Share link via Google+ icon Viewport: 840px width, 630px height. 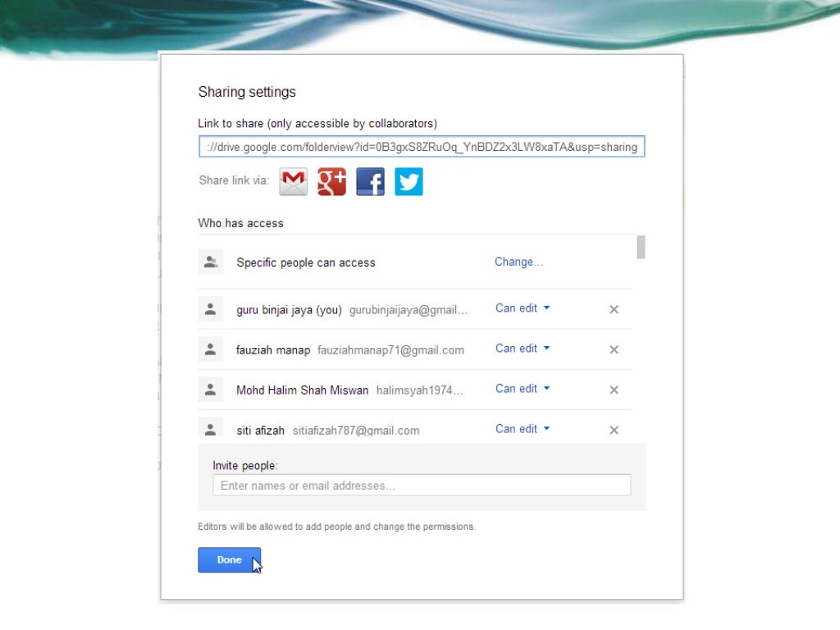[331, 181]
